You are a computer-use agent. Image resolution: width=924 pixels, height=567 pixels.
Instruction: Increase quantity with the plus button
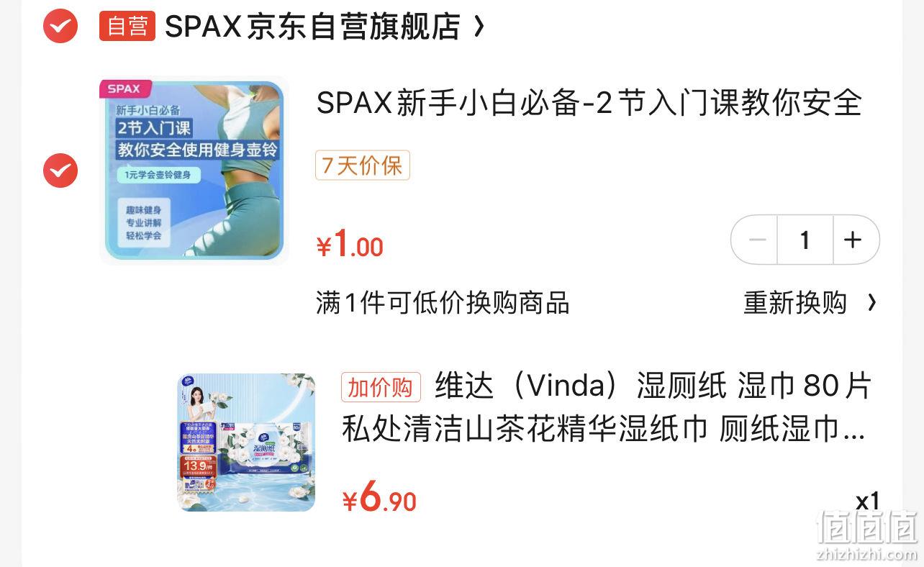855,240
